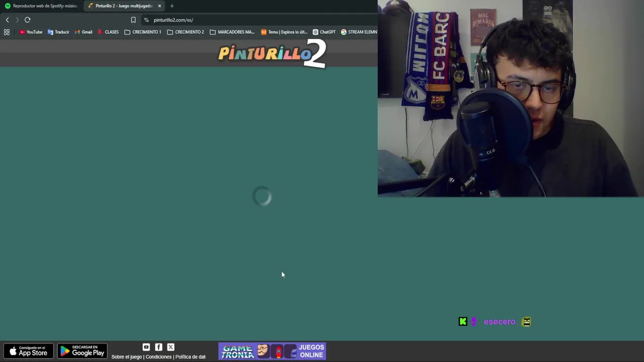This screenshot has width=644, height=362.
Task: Open the App Store download badge
Action: pyautogui.click(x=28, y=351)
